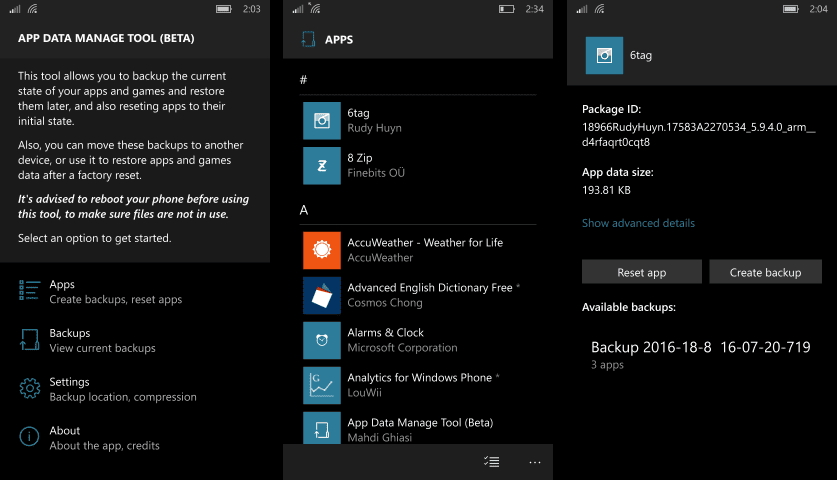Image resolution: width=837 pixels, height=480 pixels.
Task: Open the Settings gear icon
Action: [29, 388]
